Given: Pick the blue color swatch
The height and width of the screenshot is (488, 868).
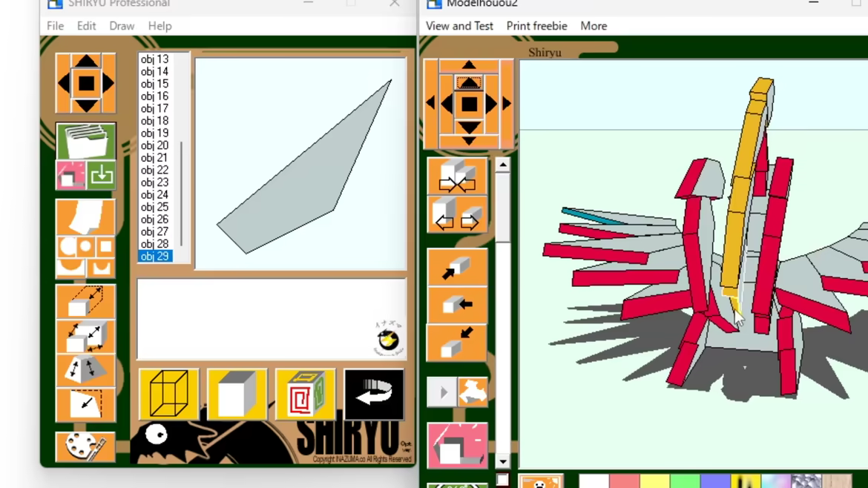Looking at the screenshot, I should 716,481.
